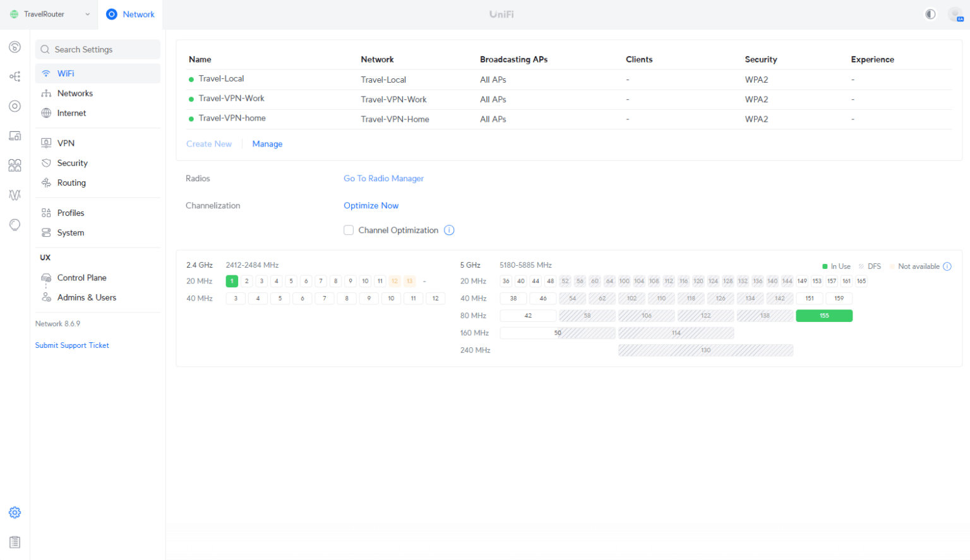Click the info icon beside Not available legend
This screenshot has height=560, width=970.
(x=947, y=266)
